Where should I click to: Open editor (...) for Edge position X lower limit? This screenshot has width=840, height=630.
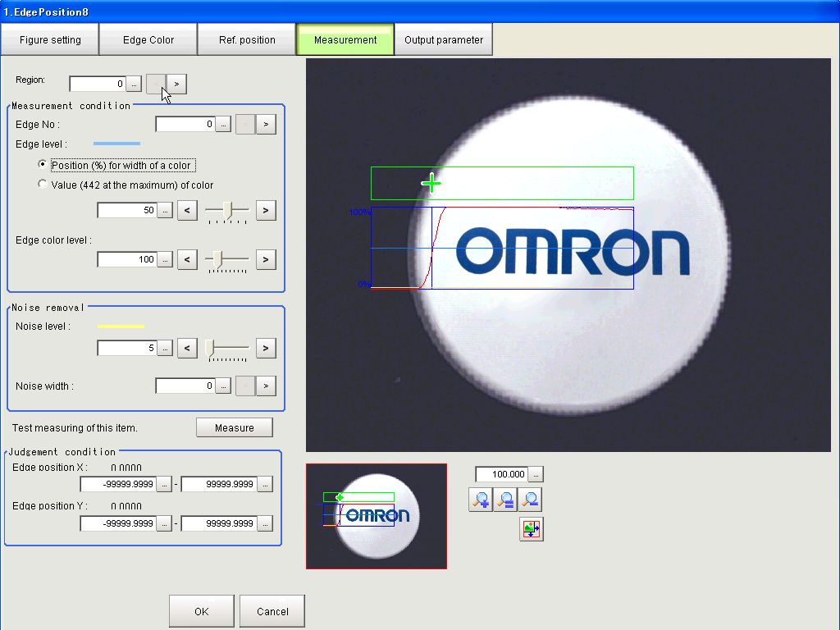[164, 484]
